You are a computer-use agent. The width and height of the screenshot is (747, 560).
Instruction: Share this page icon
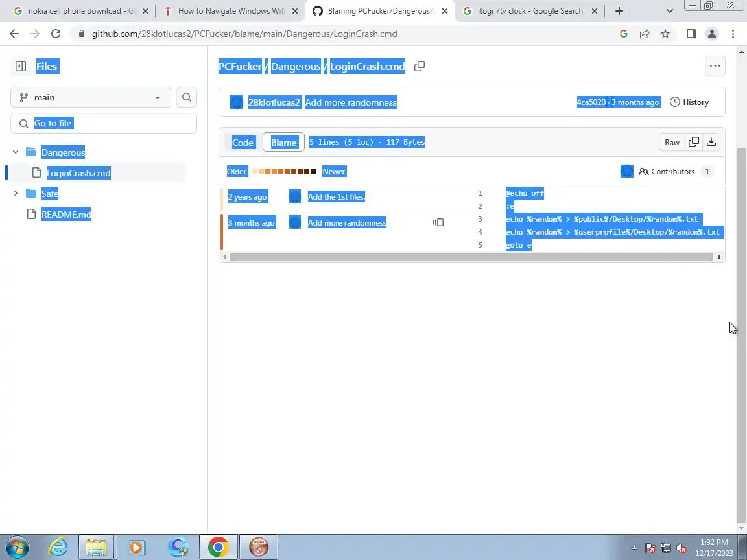[644, 34]
